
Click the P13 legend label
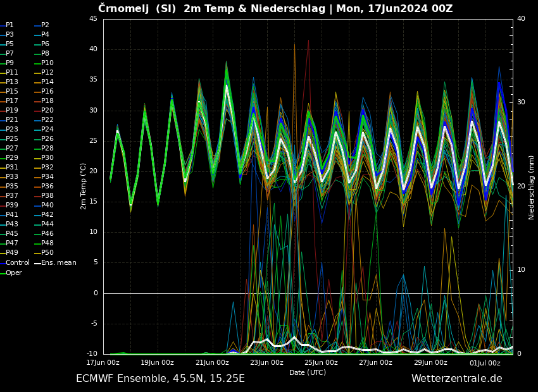(12, 82)
